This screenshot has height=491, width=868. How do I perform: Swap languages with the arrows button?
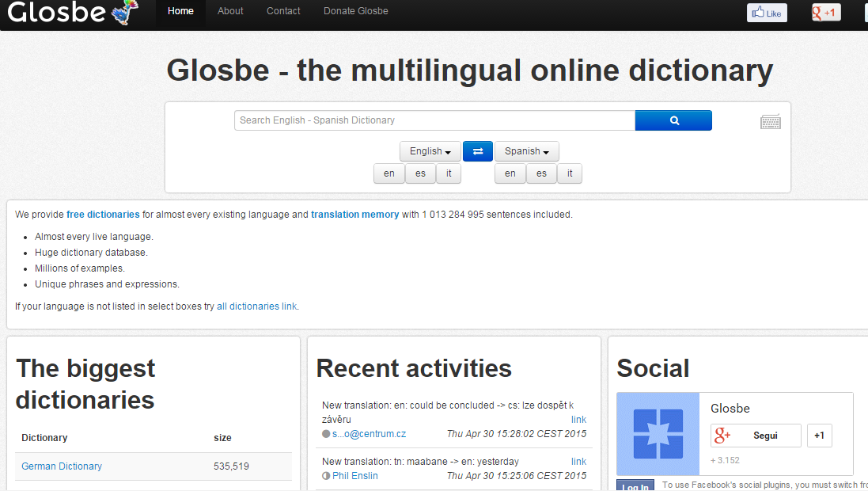coord(478,151)
